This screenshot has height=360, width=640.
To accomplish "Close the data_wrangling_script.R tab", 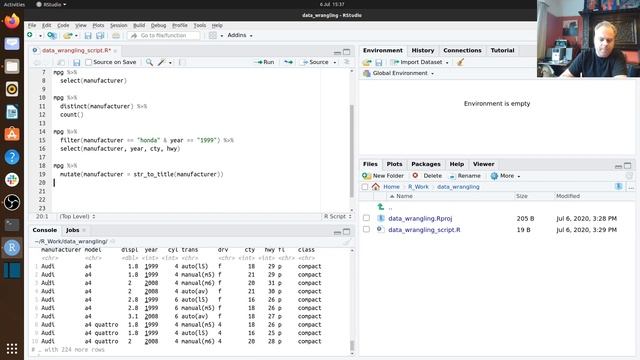I will click(x=116, y=51).
